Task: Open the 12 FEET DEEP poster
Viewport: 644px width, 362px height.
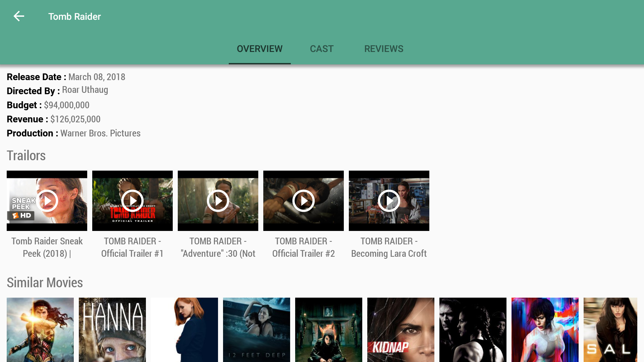Action: pyautogui.click(x=256, y=330)
